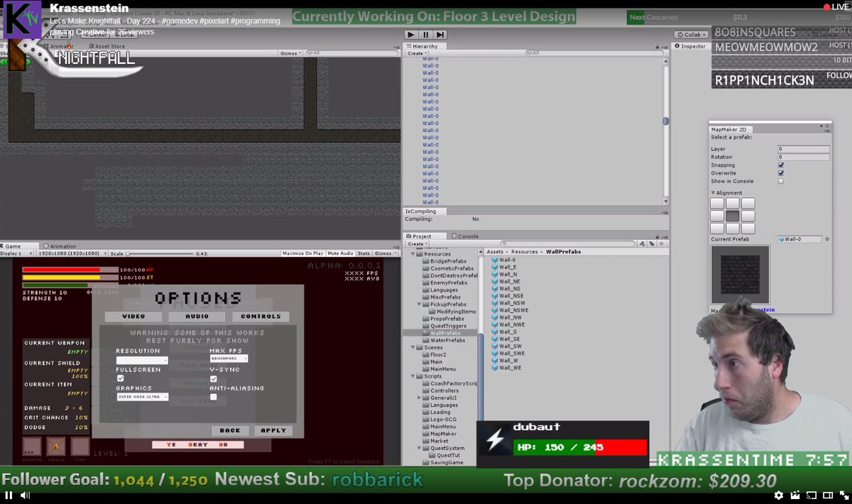Save search favorite star in Project panel

click(x=661, y=243)
